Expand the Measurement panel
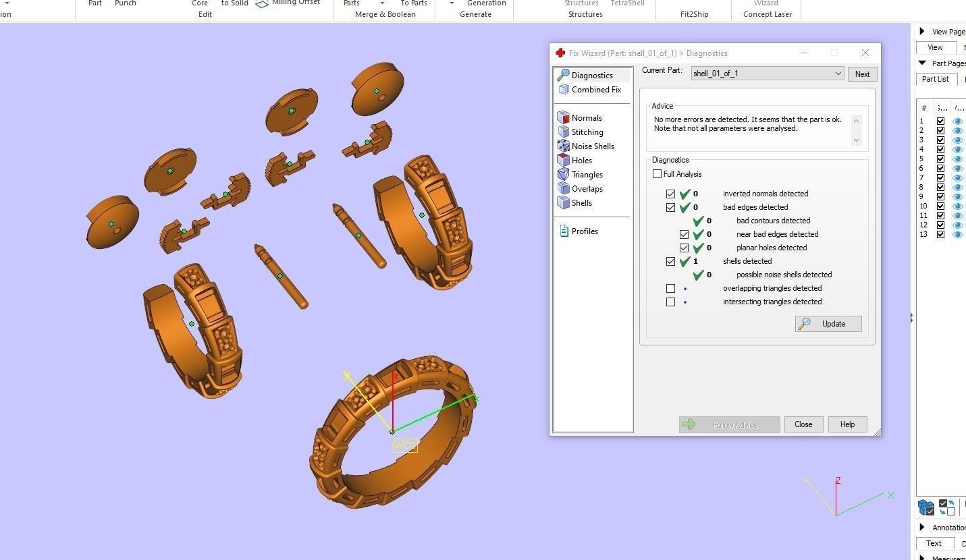The image size is (966, 560). coord(923,557)
